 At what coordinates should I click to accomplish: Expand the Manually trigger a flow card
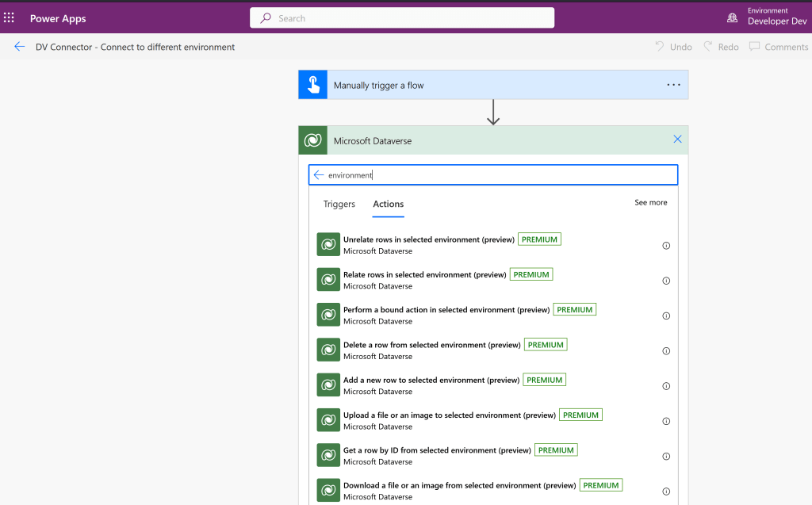tap(476, 85)
